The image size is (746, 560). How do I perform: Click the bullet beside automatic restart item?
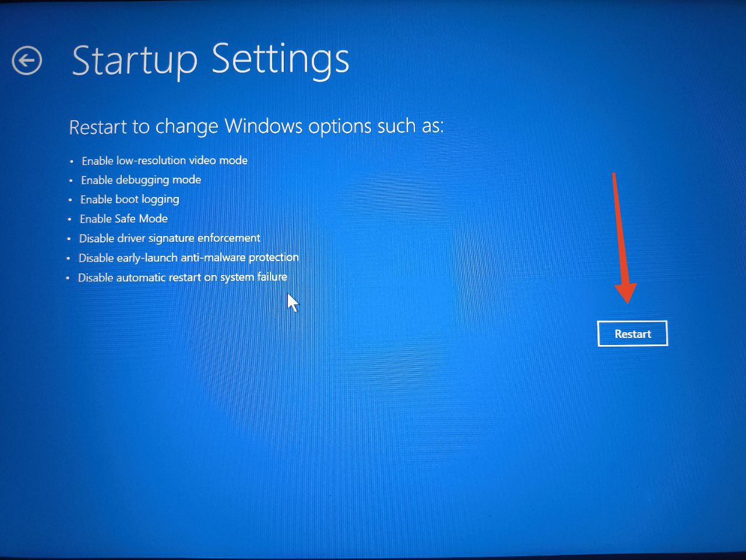tap(68, 278)
